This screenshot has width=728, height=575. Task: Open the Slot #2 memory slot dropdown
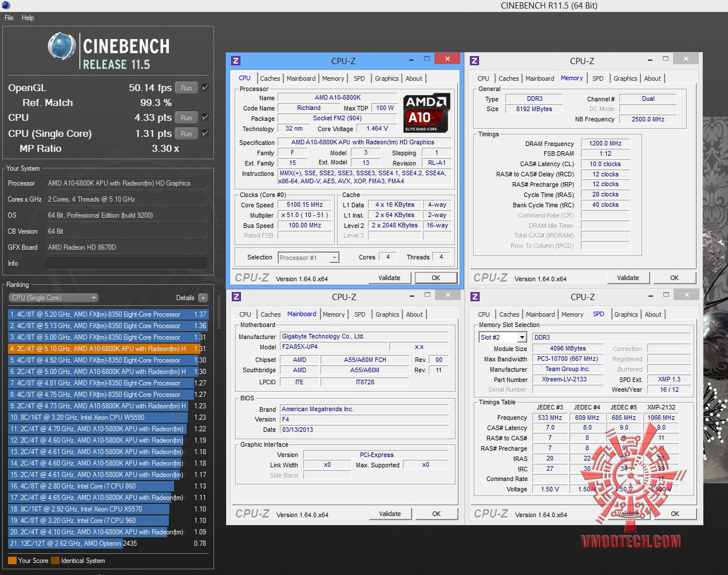502,337
